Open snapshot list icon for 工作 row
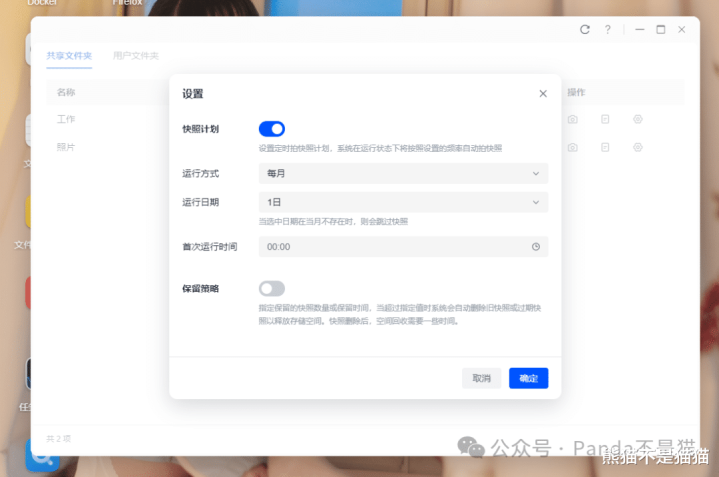Screen dimensions: 719x477 tap(605, 119)
